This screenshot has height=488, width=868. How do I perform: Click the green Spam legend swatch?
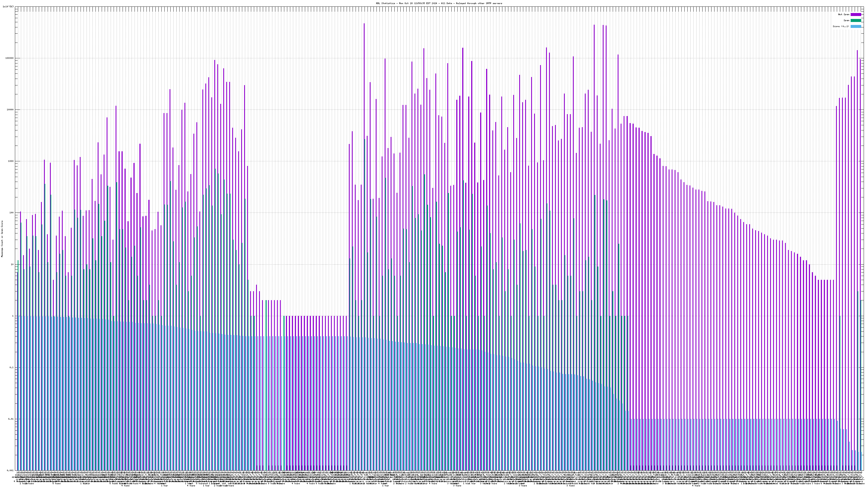click(856, 21)
